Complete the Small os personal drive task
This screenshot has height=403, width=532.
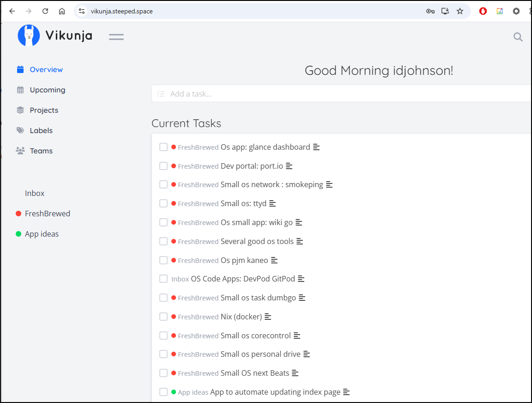pyautogui.click(x=163, y=354)
